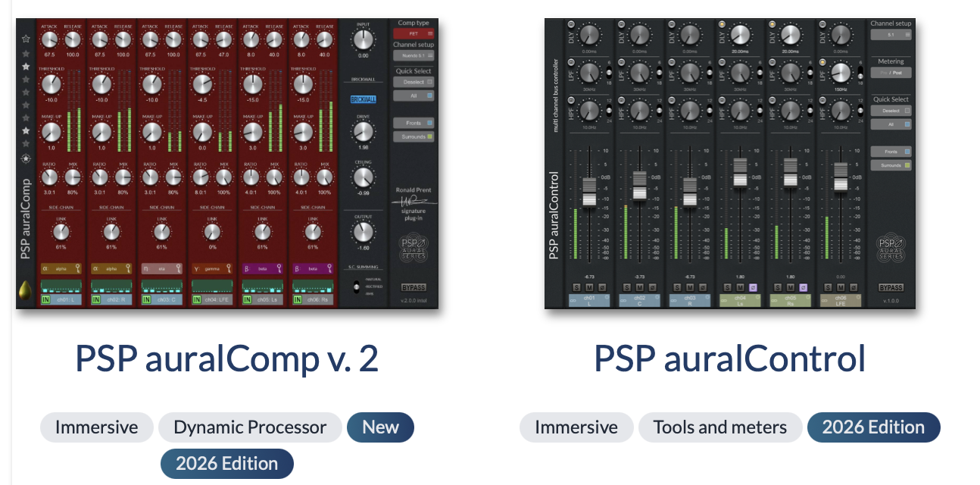Click the New tag under auralComp
Viewport: 980px width, 485px height.
380,427
